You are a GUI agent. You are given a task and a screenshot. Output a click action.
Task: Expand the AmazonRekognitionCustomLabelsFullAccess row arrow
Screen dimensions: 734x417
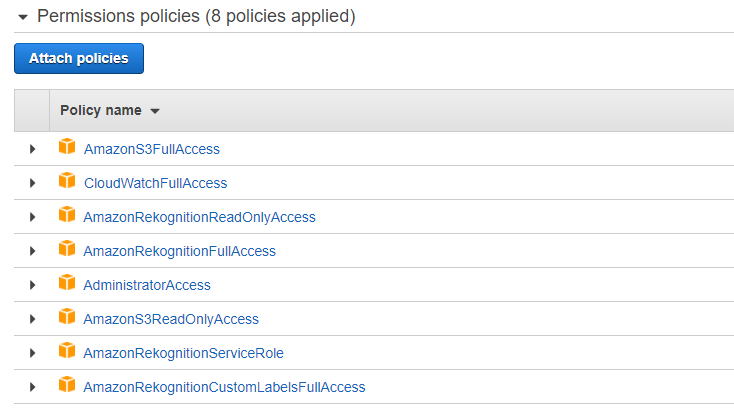(x=32, y=387)
